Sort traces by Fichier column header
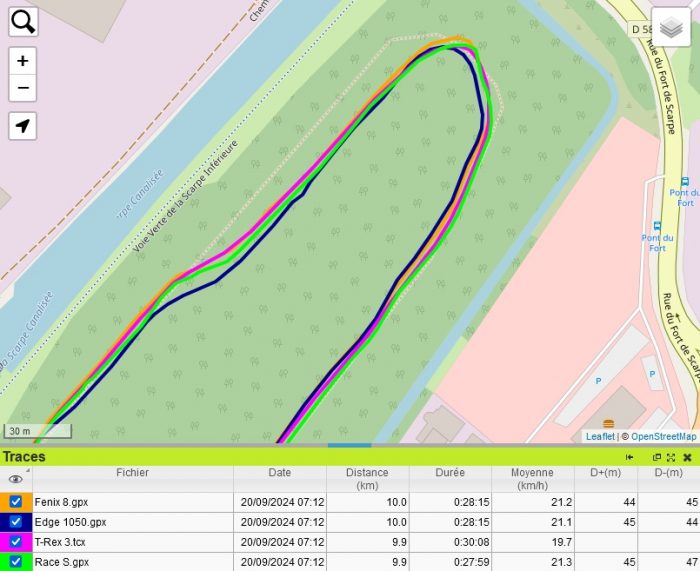This screenshot has width=700, height=571. click(x=132, y=472)
